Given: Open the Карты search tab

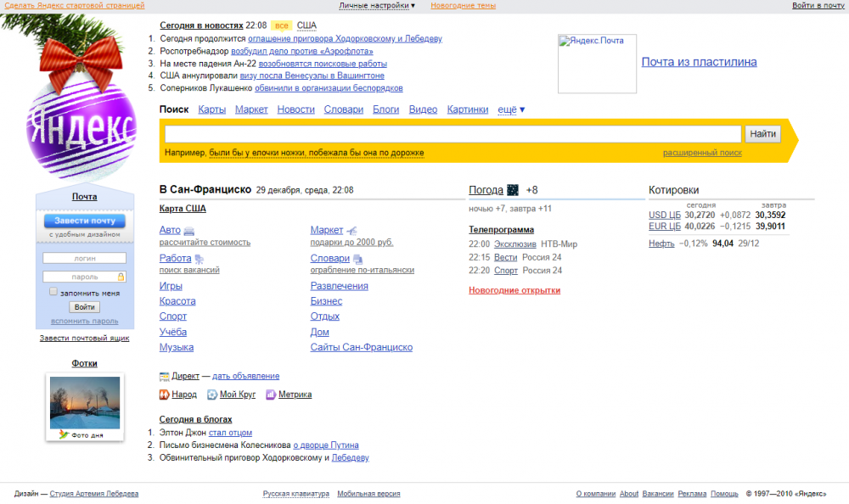Looking at the screenshot, I should pos(211,109).
